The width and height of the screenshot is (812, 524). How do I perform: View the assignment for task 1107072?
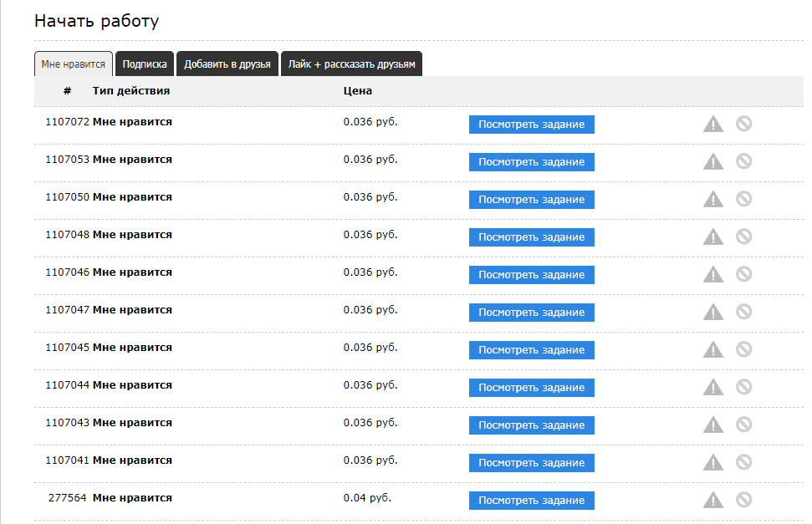(531, 125)
